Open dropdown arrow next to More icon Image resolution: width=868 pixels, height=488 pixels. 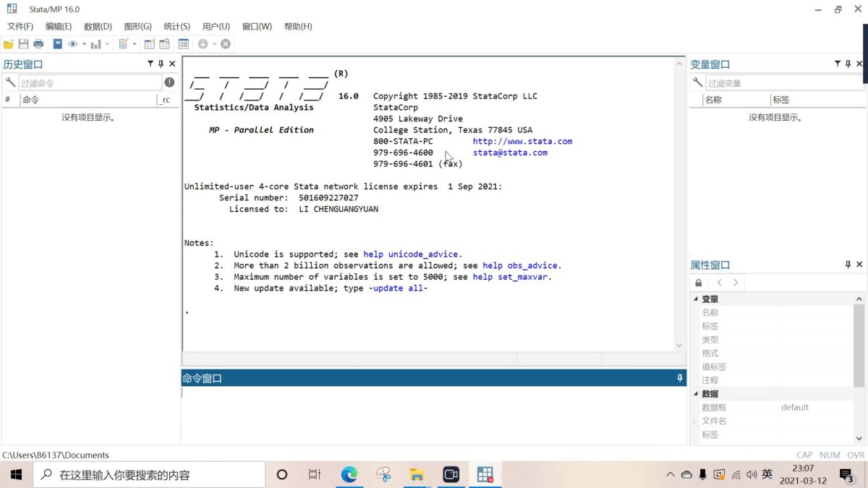pos(215,44)
